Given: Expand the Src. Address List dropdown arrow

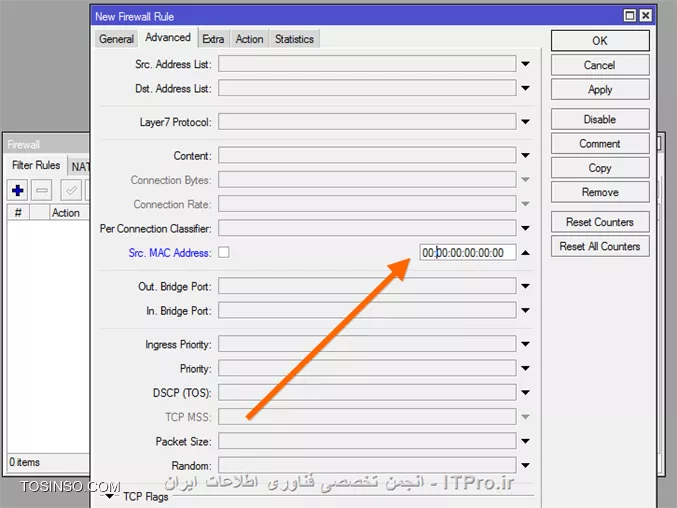Looking at the screenshot, I should click(525, 64).
